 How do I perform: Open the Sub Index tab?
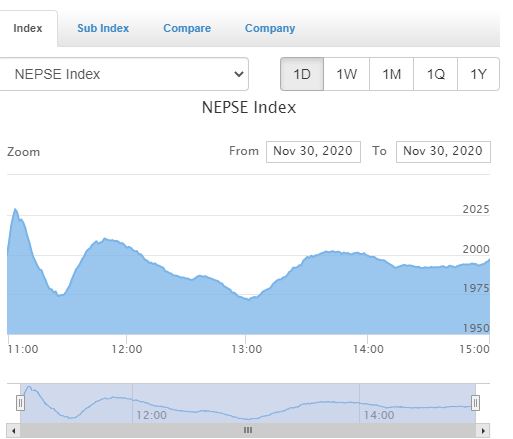click(103, 28)
